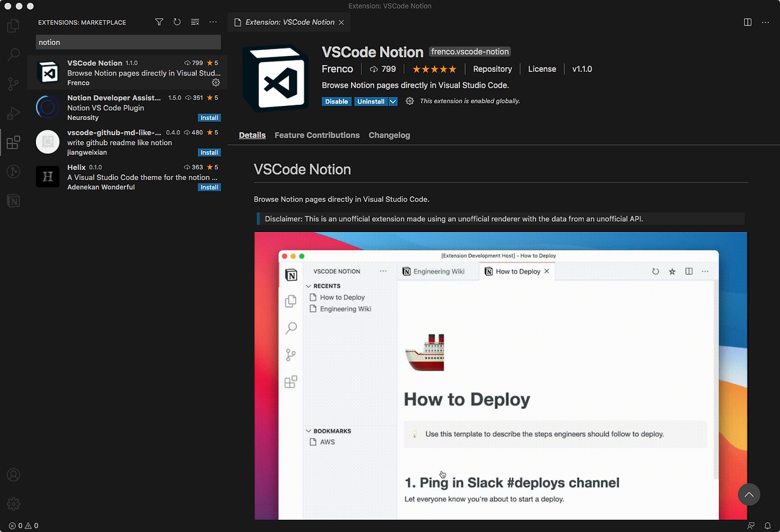Disable the VSCode Notion extension
Screen dimensions: 780x532
336,101
